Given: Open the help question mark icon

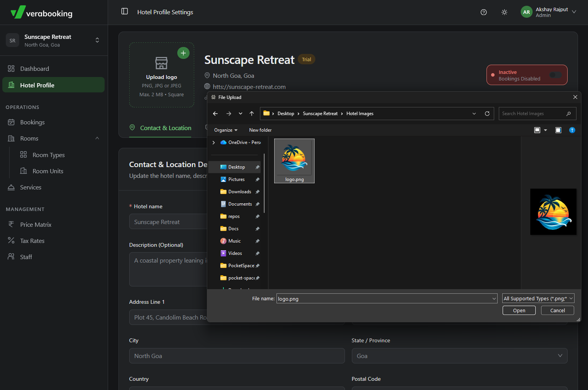Looking at the screenshot, I should tap(484, 12).
